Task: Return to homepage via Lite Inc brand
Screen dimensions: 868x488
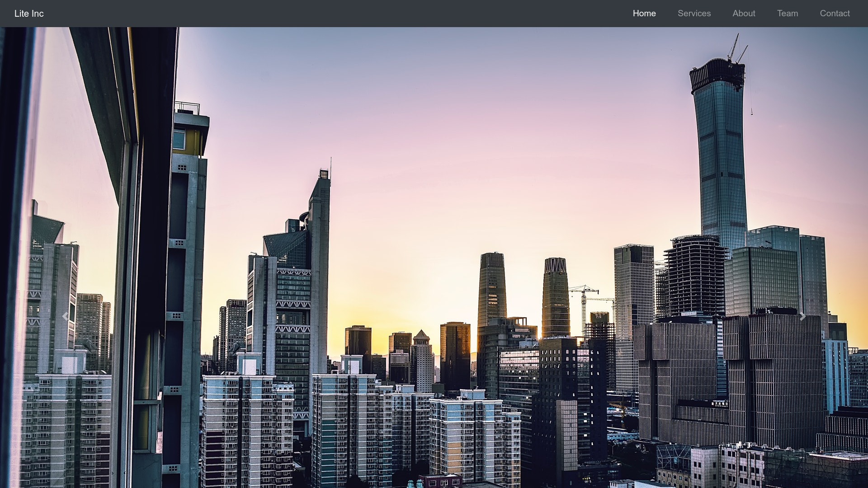Action: (29, 14)
